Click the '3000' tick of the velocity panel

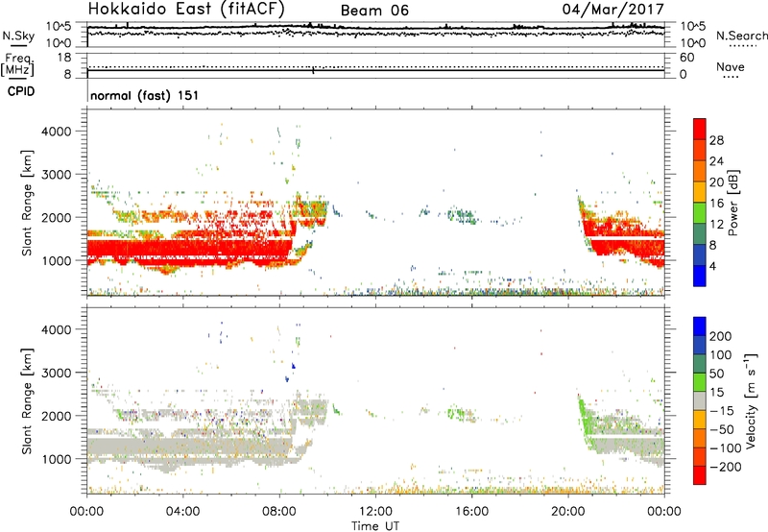56,373
